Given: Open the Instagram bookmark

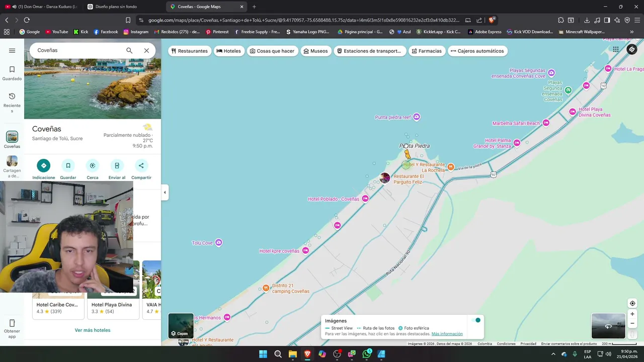Looking at the screenshot, I should (136, 32).
